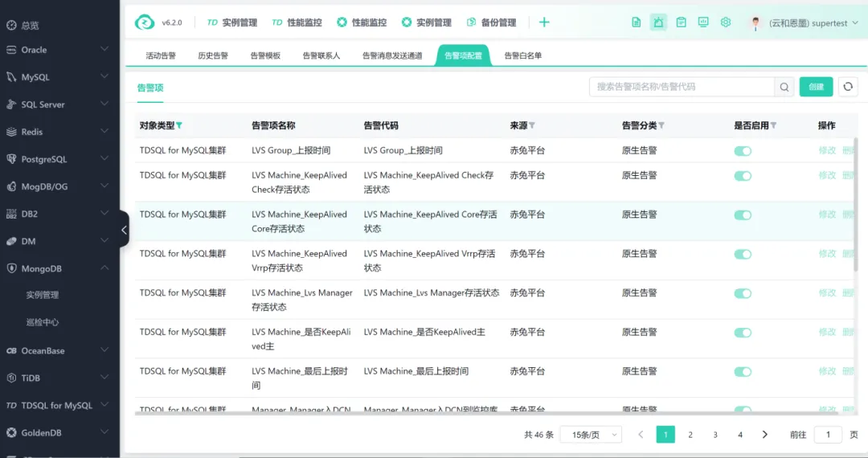Open the settings gear icon
This screenshot has height=458, width=868.
(x=726, y=22)
